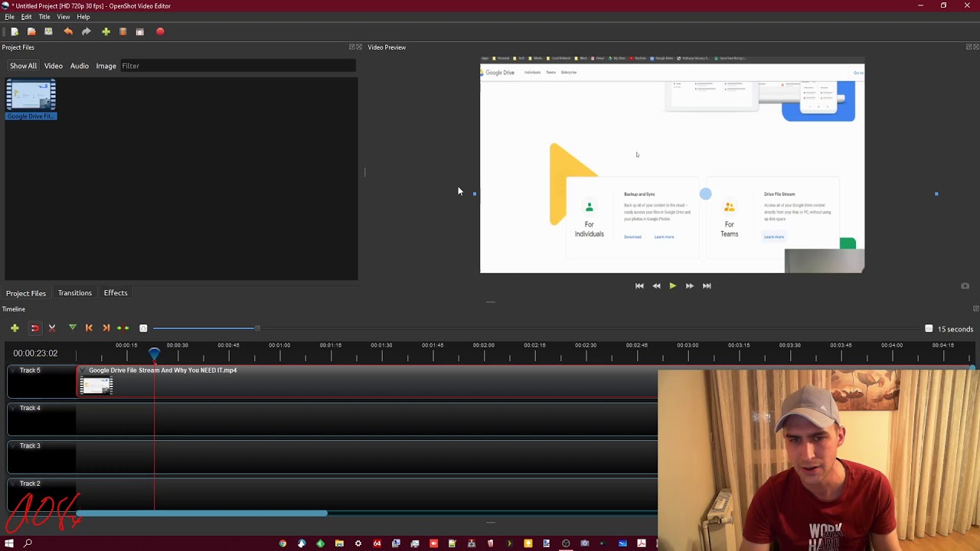Click the fast forward button
Screen dimensions: 980x551
tap(689, 285)
